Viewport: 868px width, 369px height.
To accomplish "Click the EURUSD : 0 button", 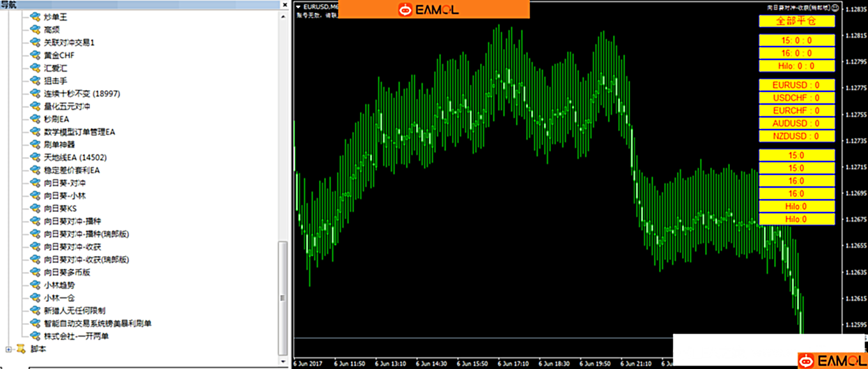I will click(x=796, y=85).
